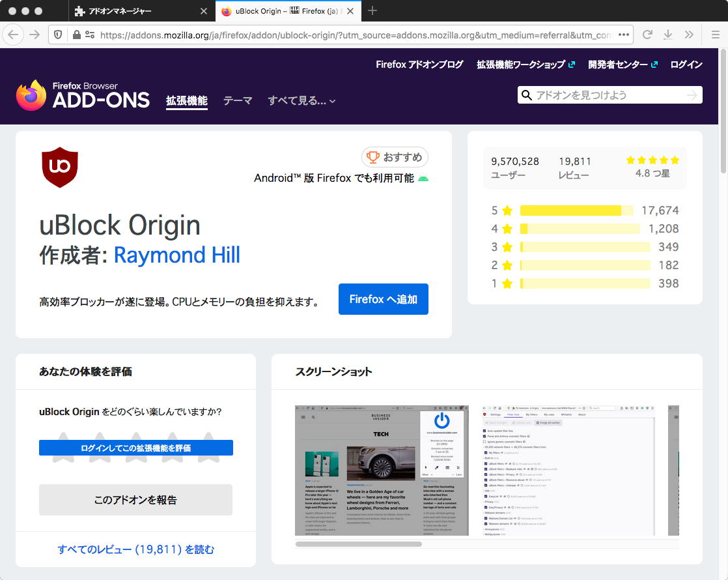Open the Raymond Hill author link
This screenshot has width=728, height=580.
(177, 255)
